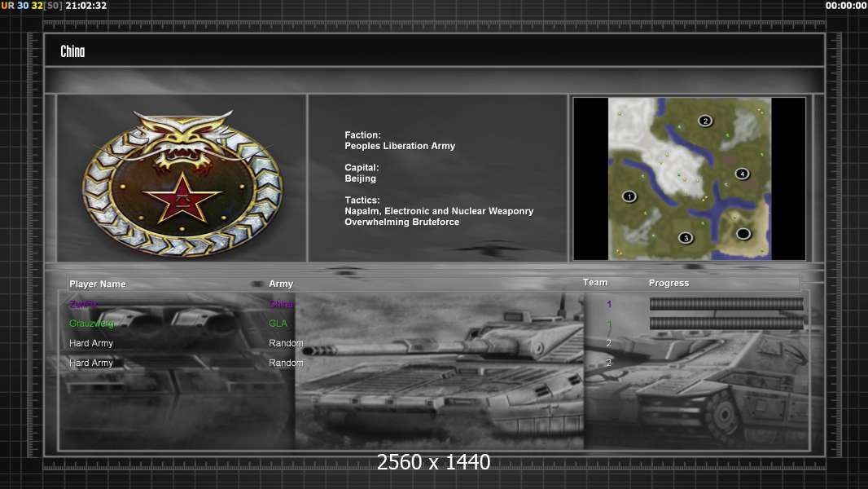Screen dimensions: 868x489
Task: Click Grauzwerg's loading progress bar
Action: click(726, 324)
